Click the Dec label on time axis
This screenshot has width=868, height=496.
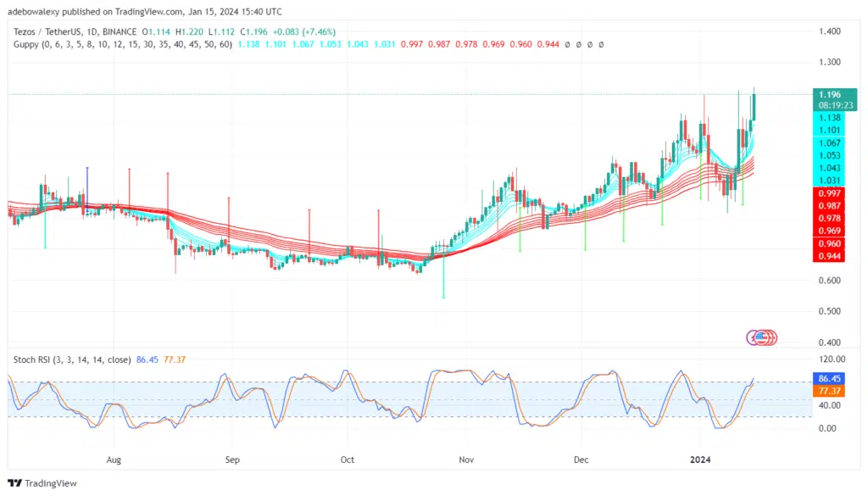pyautogui.click(x=581, y=460)
